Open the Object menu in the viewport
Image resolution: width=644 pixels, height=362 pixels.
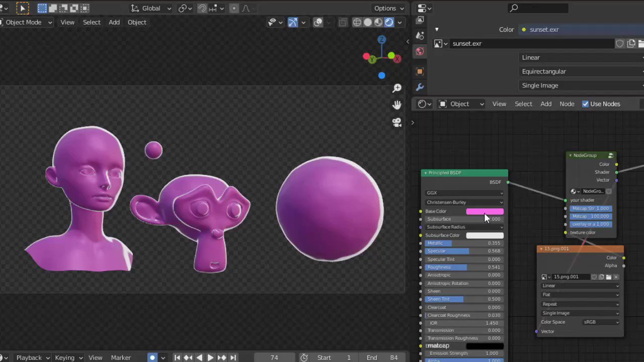(x=137, y=22)
